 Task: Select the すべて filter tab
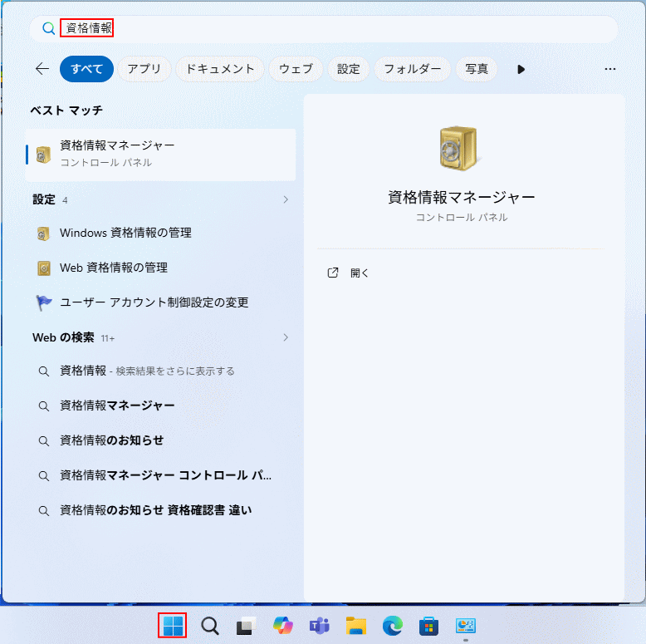tap(86, 69)
